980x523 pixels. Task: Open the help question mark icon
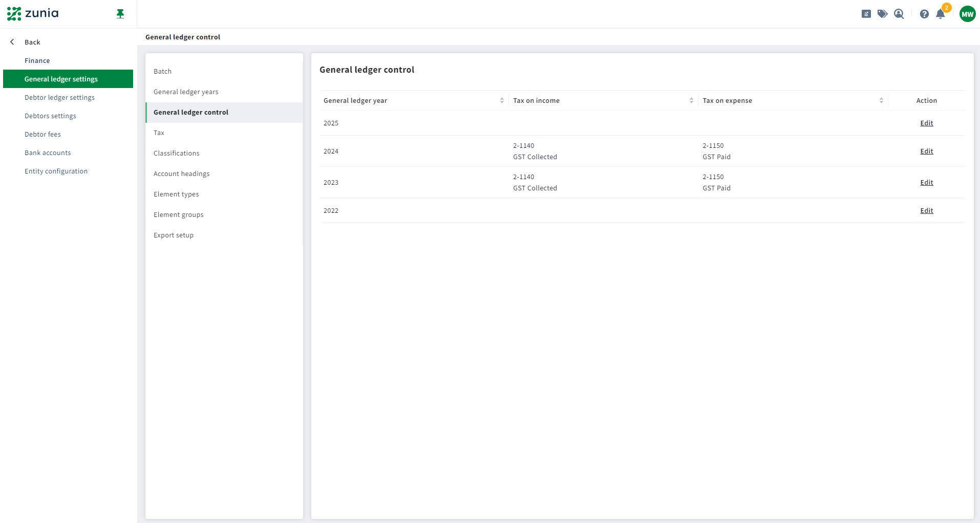click(924, 14)
